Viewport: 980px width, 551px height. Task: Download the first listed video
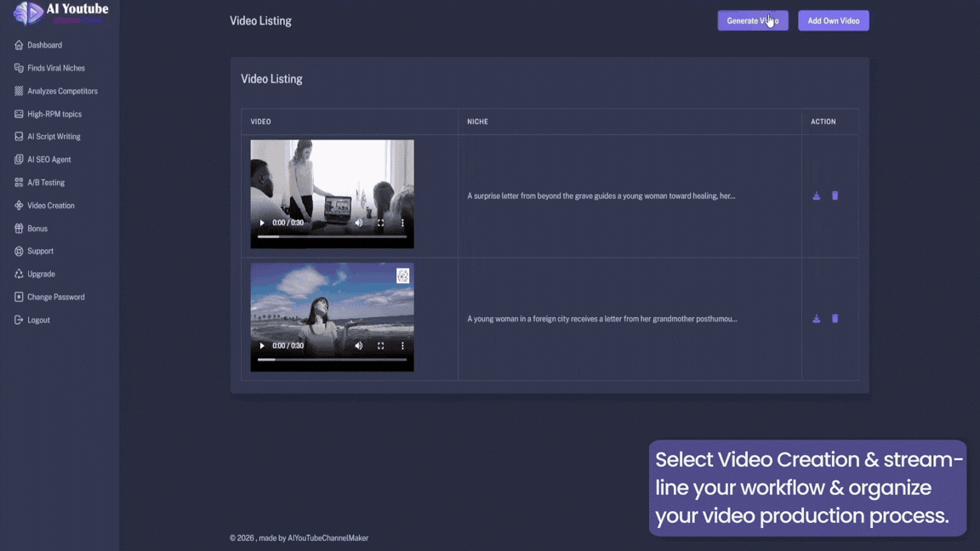point(816,196)
